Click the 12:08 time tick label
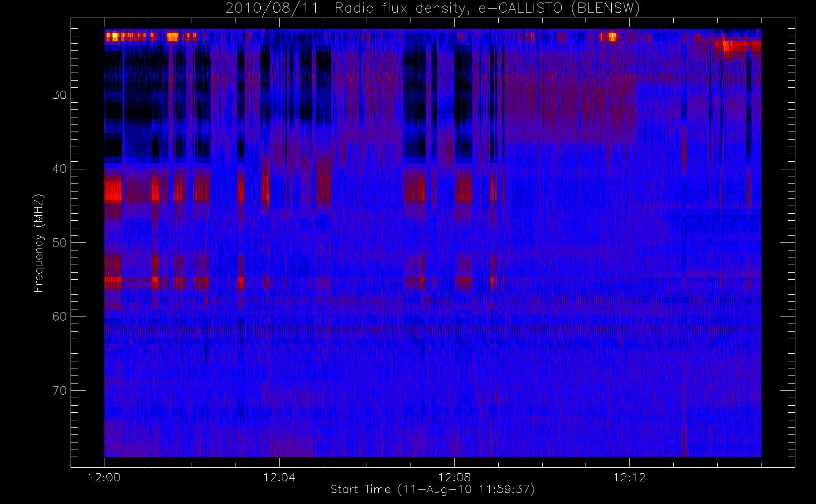 point(454,477)
